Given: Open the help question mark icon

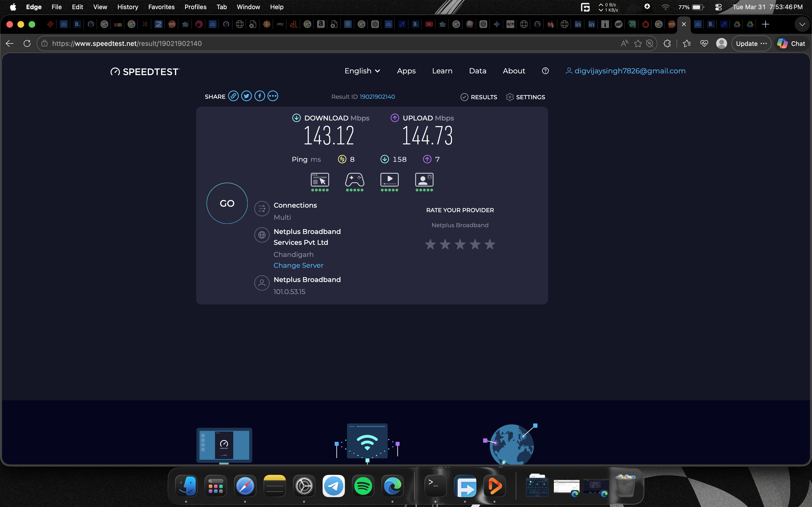Looking at the screenshot, I should click(545, 71).
